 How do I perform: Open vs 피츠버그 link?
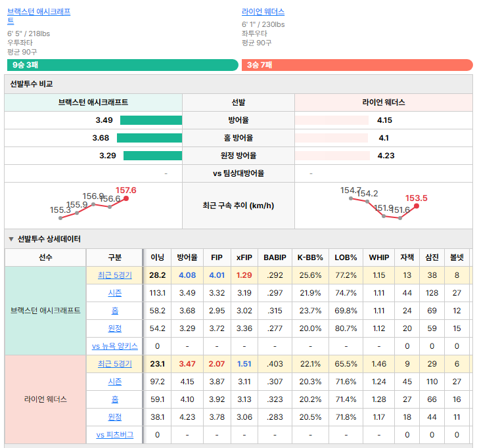pyautogui.click(x=115, y=435)
